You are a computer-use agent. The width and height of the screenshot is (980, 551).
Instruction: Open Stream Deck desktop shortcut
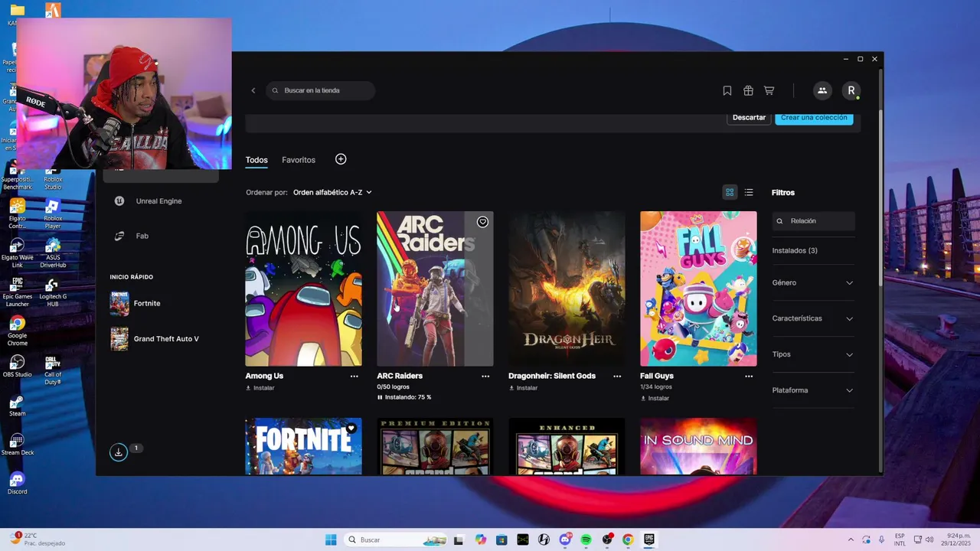click(x=17, y=444)
